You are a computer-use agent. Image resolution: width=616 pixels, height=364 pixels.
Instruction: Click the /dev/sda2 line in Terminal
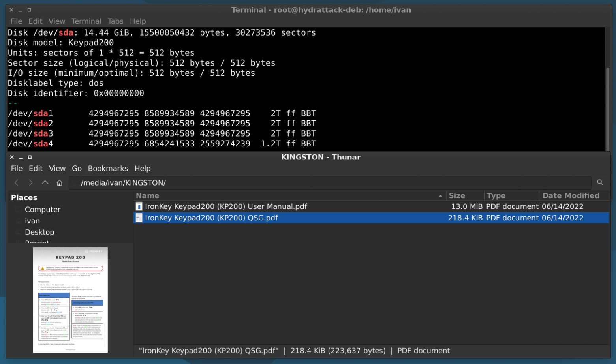162,124
